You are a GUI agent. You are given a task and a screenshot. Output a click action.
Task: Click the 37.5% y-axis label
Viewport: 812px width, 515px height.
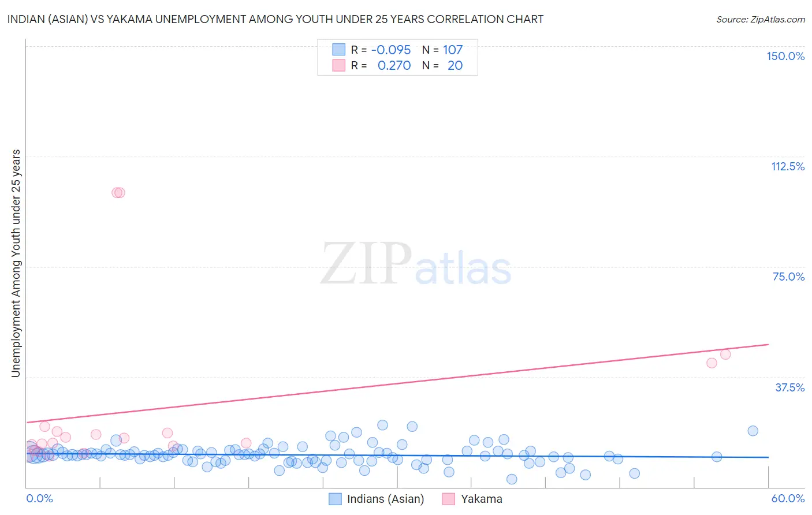point(789,387)
